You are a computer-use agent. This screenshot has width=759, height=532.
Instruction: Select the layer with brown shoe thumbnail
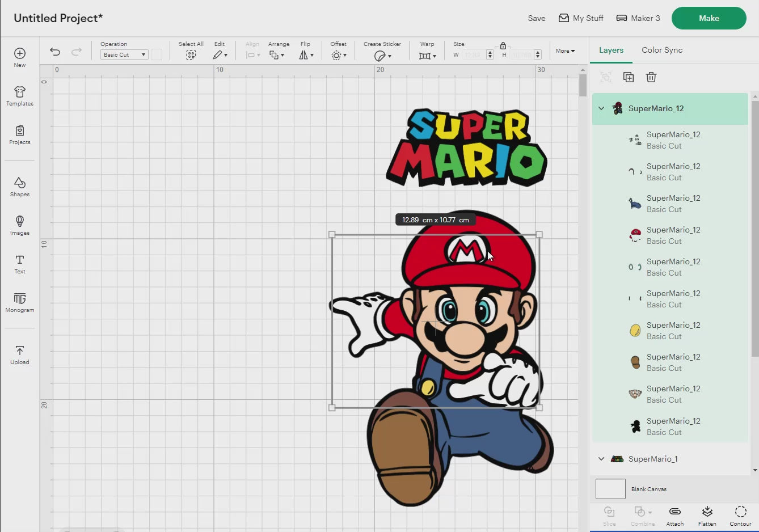670,362
